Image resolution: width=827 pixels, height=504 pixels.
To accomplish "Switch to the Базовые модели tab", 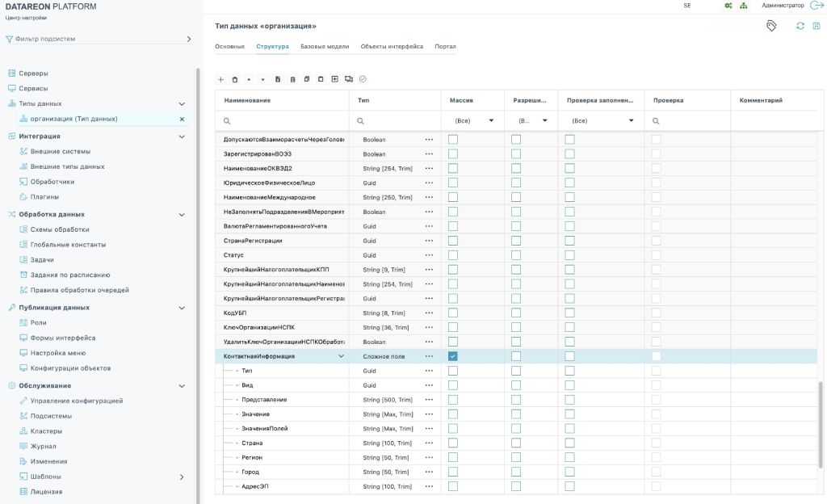I will [325, 47].
